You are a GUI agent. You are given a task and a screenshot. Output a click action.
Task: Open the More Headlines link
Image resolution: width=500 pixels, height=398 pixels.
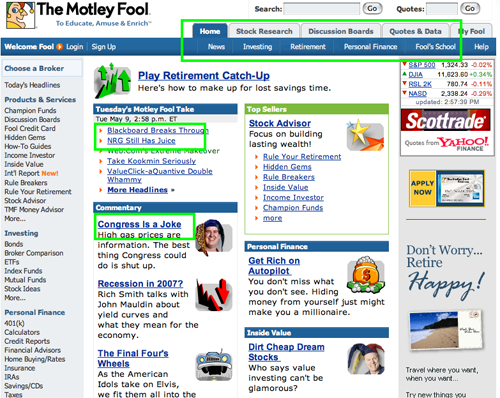point(137,190)
